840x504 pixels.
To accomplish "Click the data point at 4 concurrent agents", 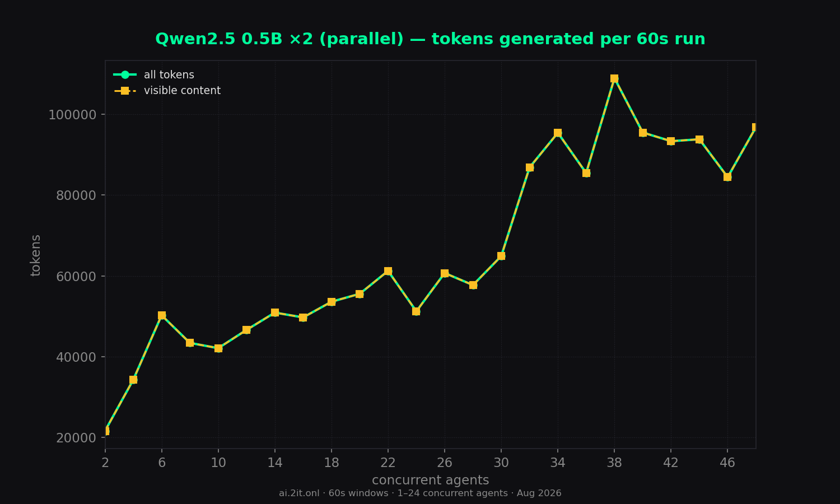I will [x=133, y=380].
